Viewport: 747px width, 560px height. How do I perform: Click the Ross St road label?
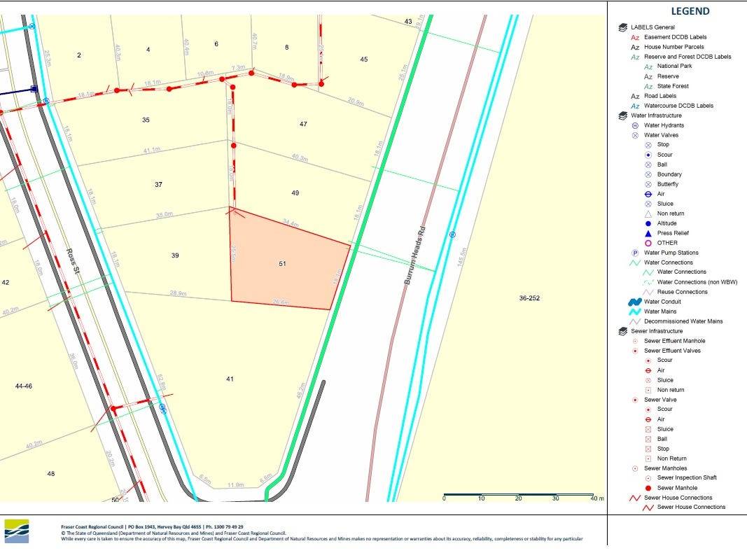[72, 263]
